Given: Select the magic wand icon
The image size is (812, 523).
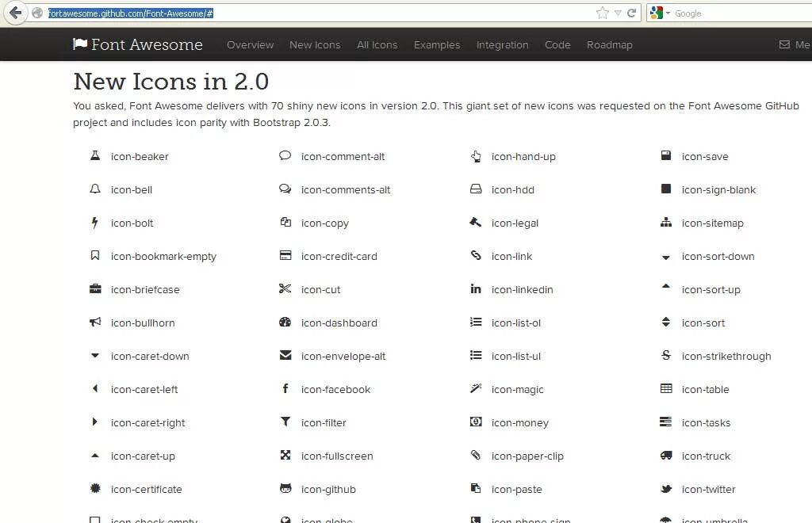Looking at the screenshot, I should coord(476,388).
